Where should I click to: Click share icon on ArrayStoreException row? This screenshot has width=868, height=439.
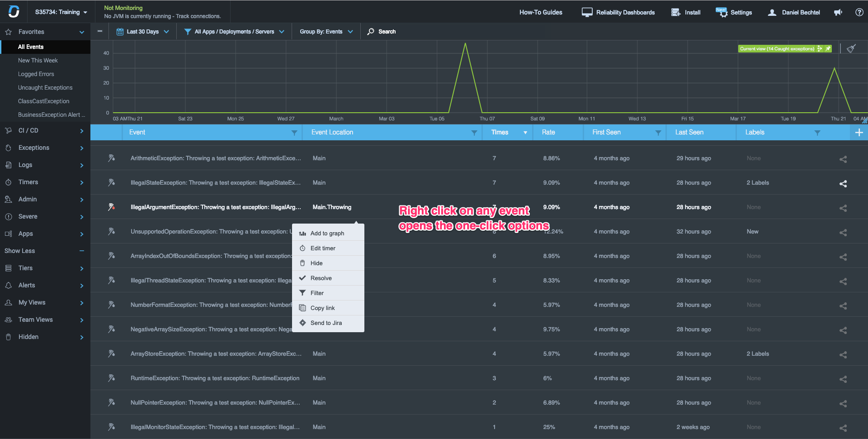pos(843,354)
